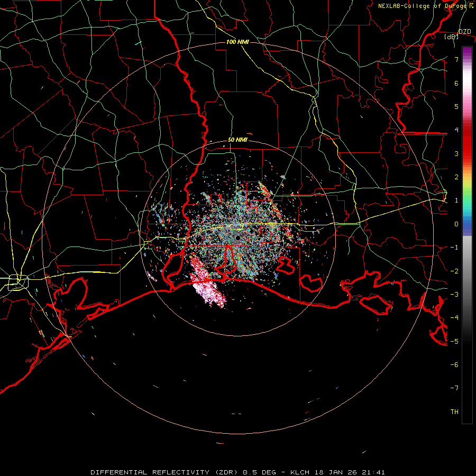Click the "TH" threshold label on color scale
The width and height of the screenshot is (476, 476).
click(x=454, y=412)
